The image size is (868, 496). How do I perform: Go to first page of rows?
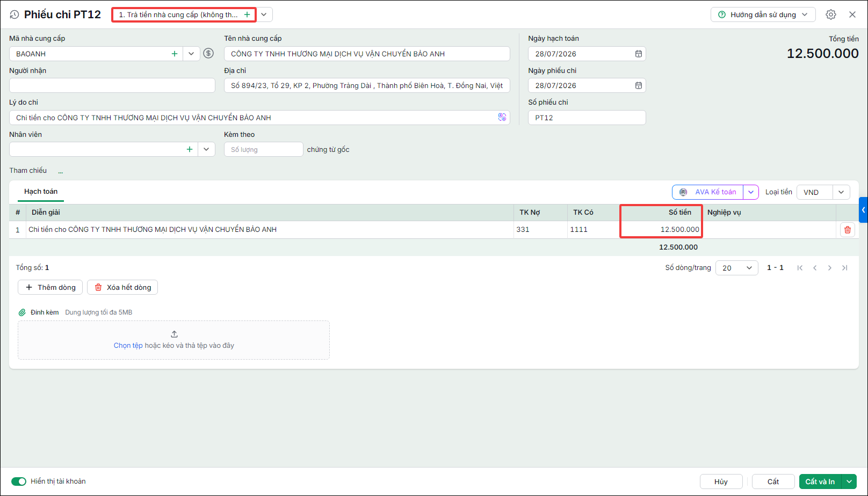click(x=800, y=268)
